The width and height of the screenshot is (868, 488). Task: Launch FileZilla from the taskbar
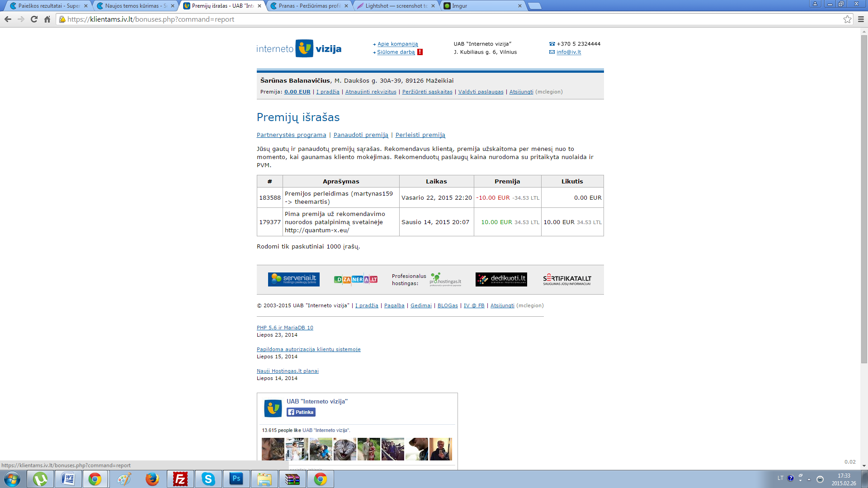180,479
